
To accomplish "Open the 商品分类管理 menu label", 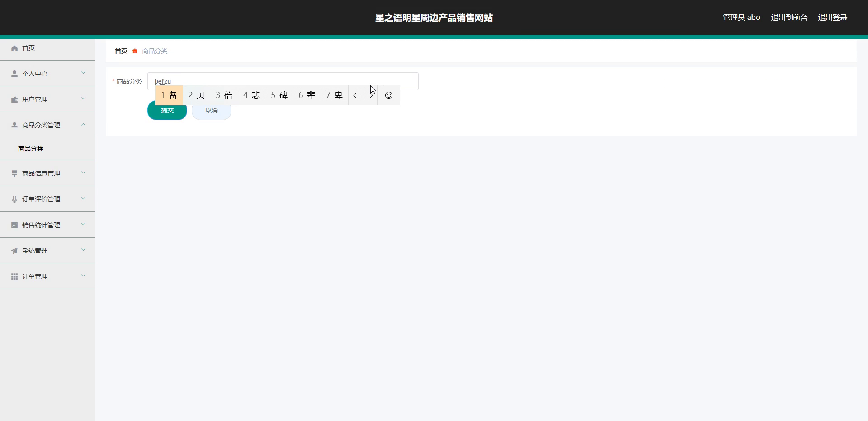I will pos(41,125).
